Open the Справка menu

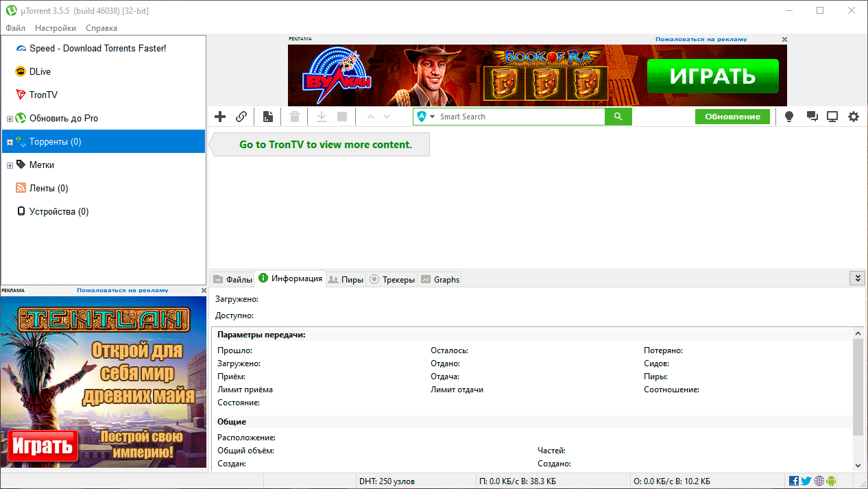pos(101,28)
